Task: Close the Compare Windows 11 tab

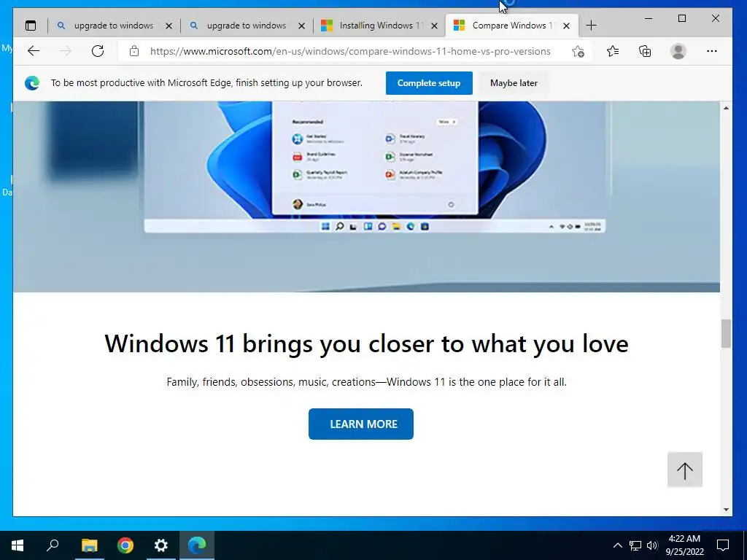Action: 566,26
